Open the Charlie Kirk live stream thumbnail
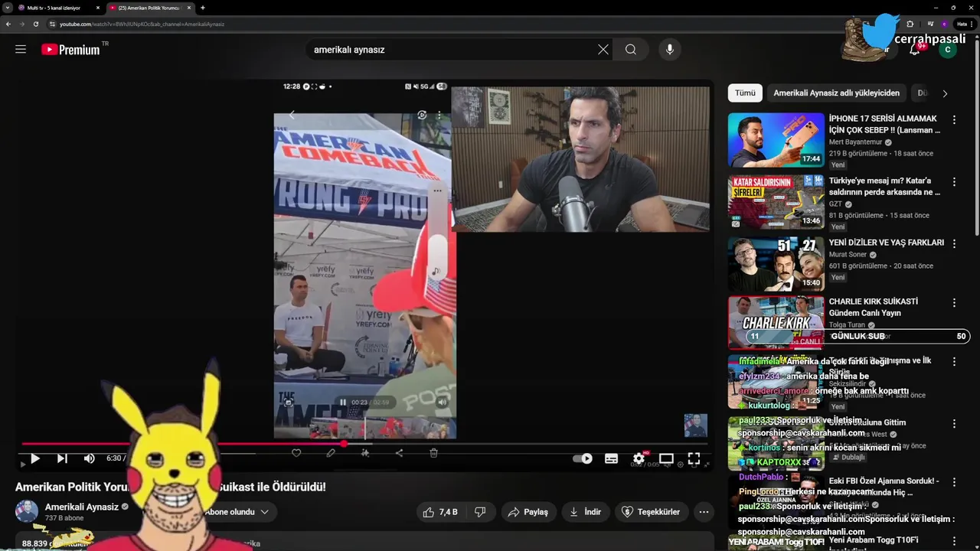Screen dimensions: 980x551 (x=776, y=322)
